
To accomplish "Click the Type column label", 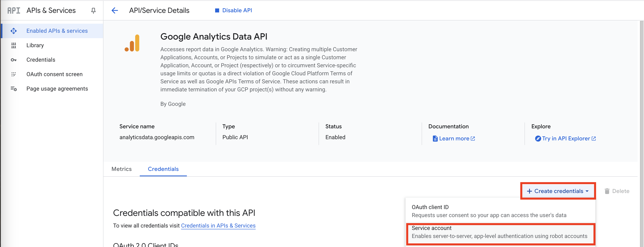I will coord(229,127).
